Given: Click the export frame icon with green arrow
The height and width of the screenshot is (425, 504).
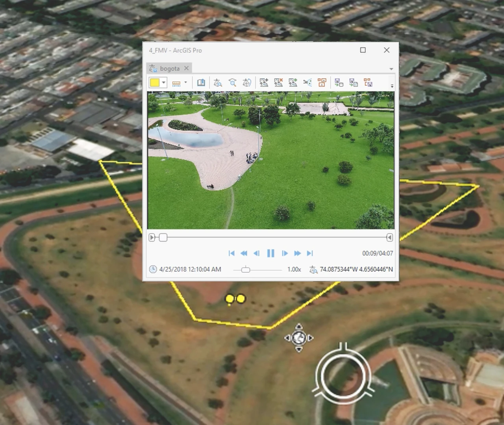Looking at the screenshot, I should point(293,83).
